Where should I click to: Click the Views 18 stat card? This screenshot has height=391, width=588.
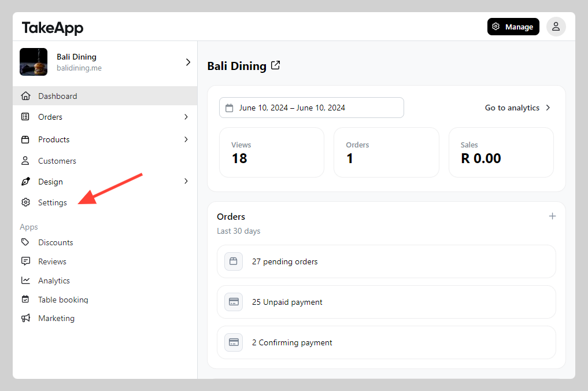[272, 152]
